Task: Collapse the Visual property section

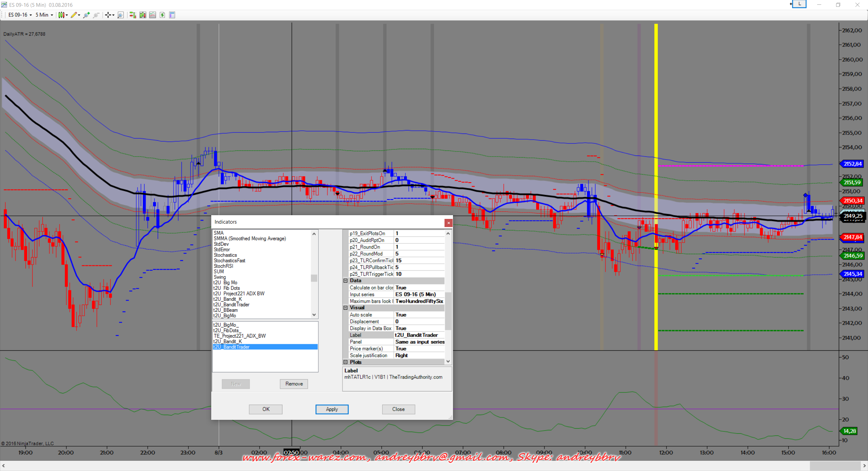Action: (346, 308)
